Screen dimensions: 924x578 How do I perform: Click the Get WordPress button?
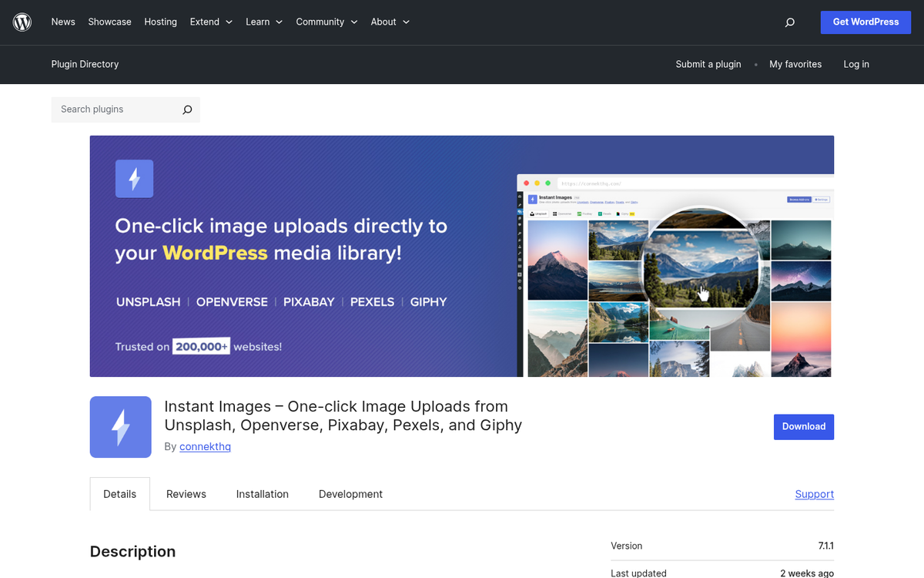click(x=865, y=22)
